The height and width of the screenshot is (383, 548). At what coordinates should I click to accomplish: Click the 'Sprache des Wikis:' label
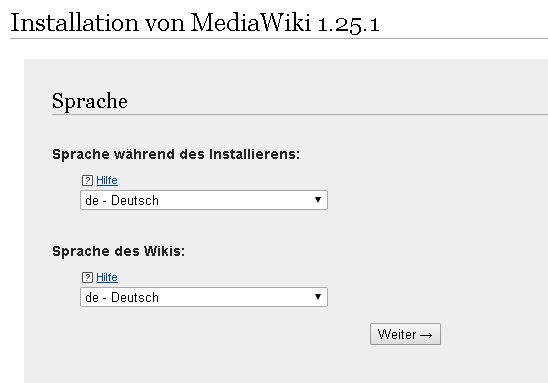tap(118, 251)
